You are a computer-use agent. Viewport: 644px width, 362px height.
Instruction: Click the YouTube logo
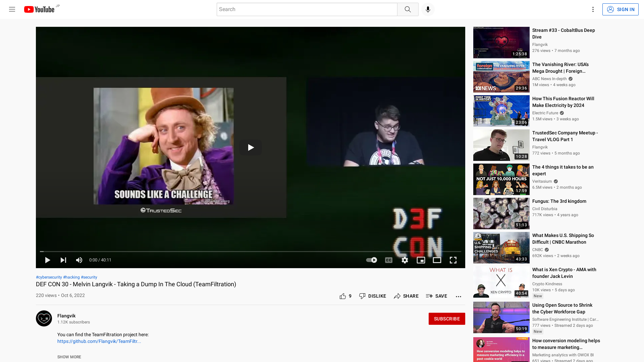pyautogui.click(x=39, y=9)
